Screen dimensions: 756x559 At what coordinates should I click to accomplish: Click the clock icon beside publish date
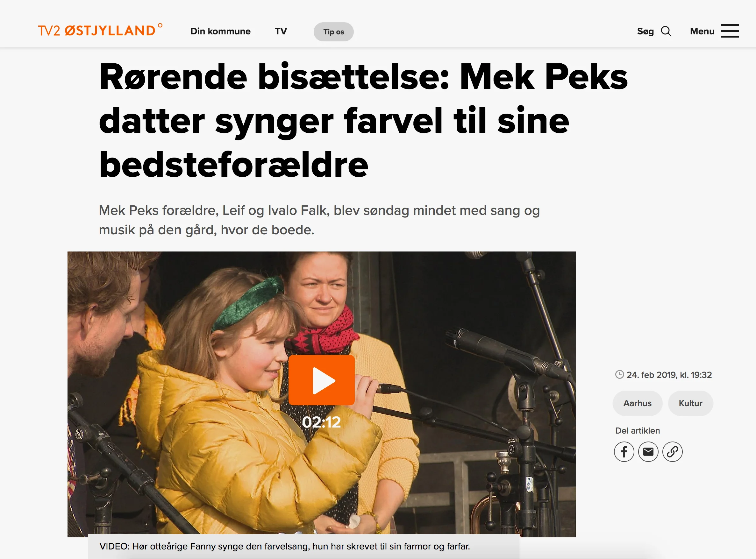click(620, 375)
